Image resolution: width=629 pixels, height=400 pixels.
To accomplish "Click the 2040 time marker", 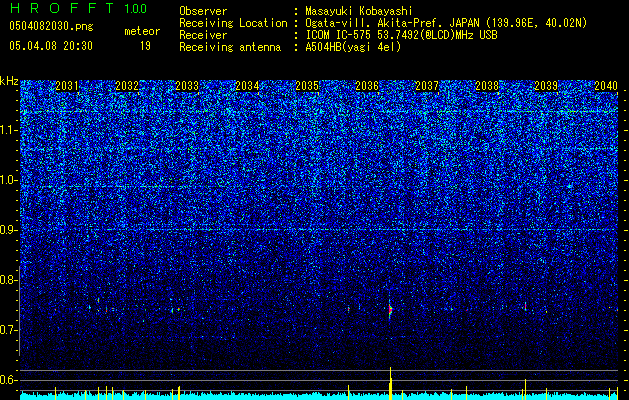I will (606, 86).
